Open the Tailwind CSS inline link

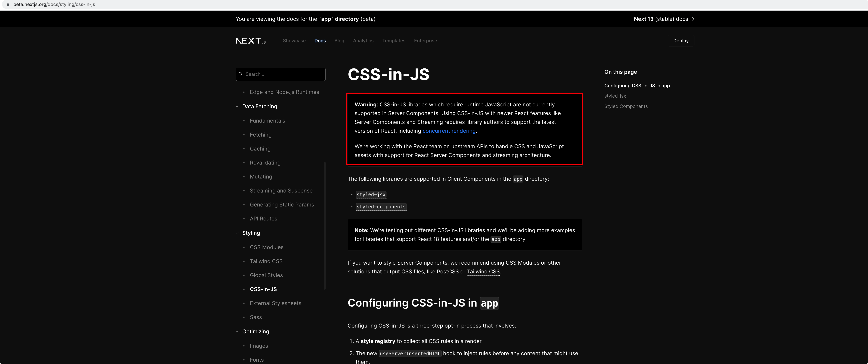tap(483, 271)
